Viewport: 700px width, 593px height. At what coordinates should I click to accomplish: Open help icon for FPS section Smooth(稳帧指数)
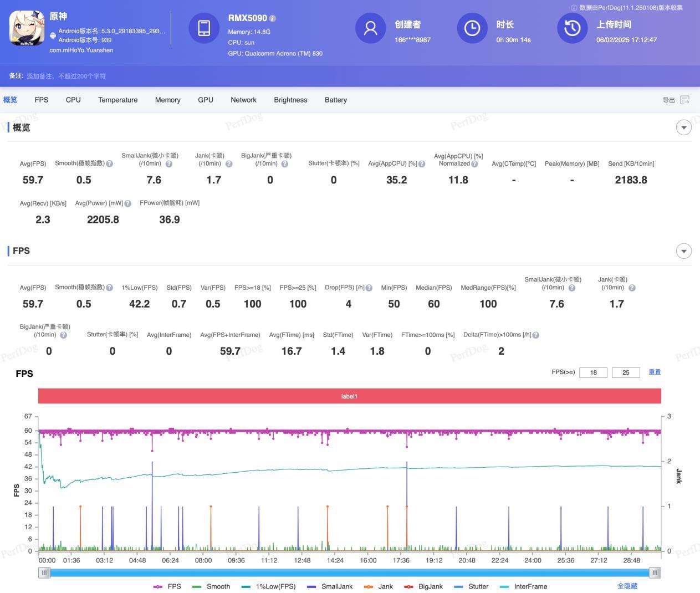(x=109, y=288)
